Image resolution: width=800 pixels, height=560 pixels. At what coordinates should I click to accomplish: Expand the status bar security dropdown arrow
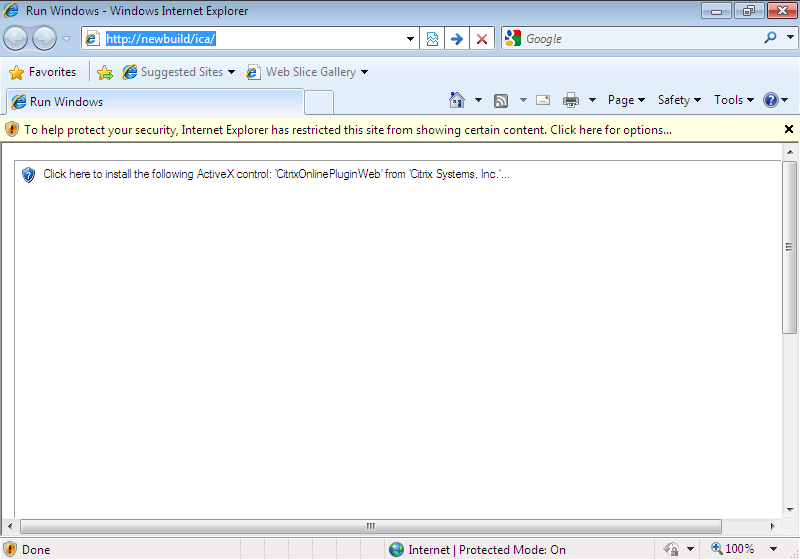coord(690,549)
